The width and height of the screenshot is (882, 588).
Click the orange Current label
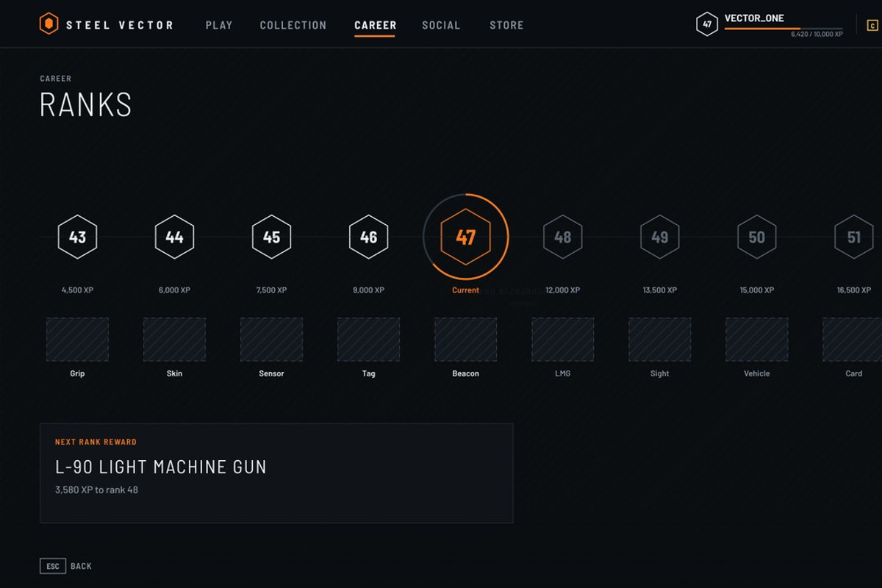click(465, 290)
